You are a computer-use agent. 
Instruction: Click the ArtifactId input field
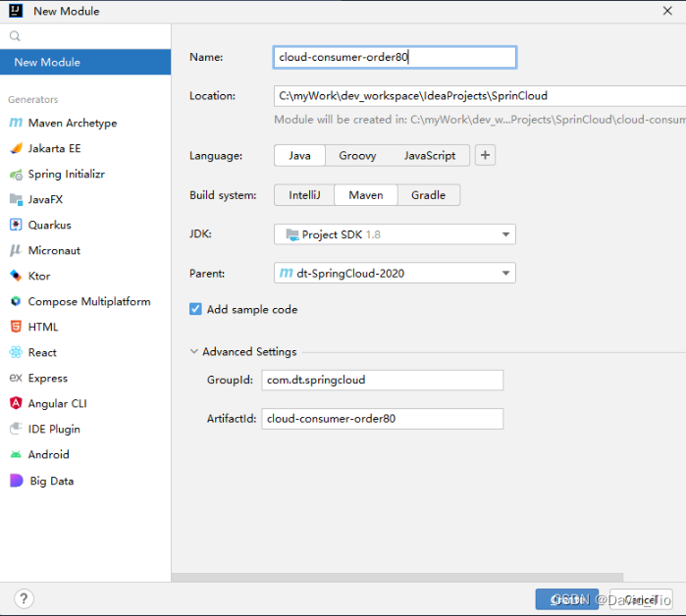tap(383, 419)
